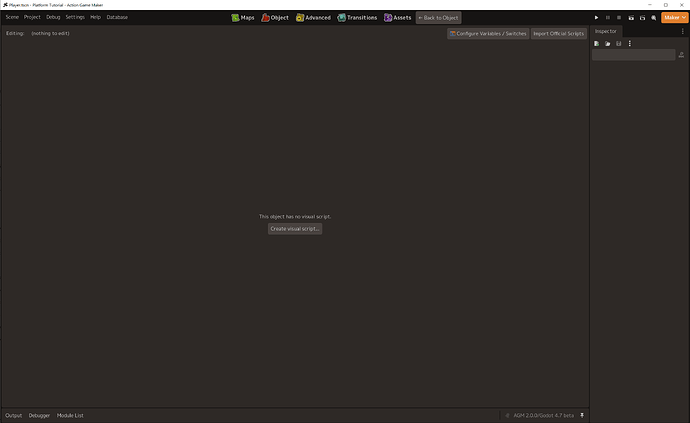Image resolution: width=690 pixels, height=423 pixels.
Task: Switch to the Assets workspace
Action: [398, 18]
